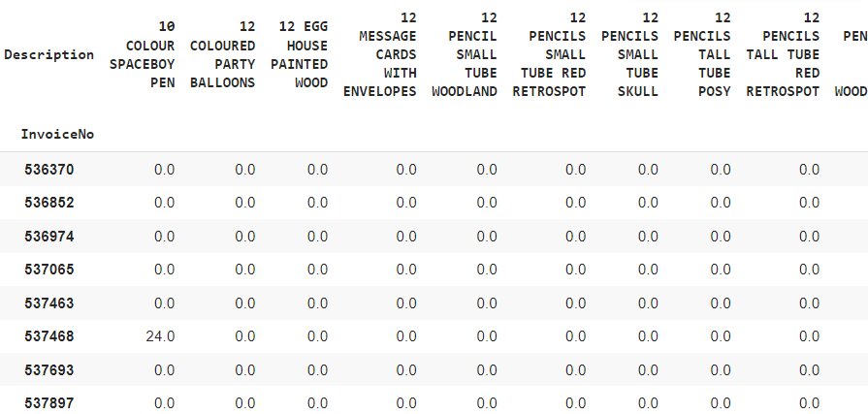Select invoice row label 536974
Viewport: 868px width, 414px height.
click(x=49, y=237)
